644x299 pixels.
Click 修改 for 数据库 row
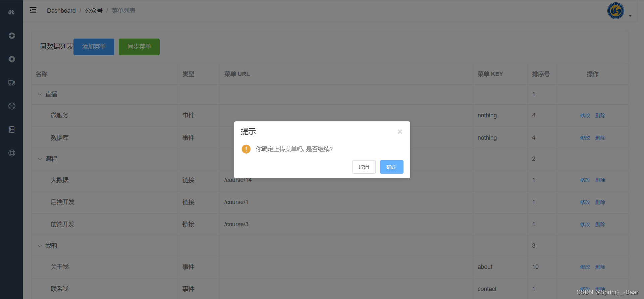(x=585, y=138)
